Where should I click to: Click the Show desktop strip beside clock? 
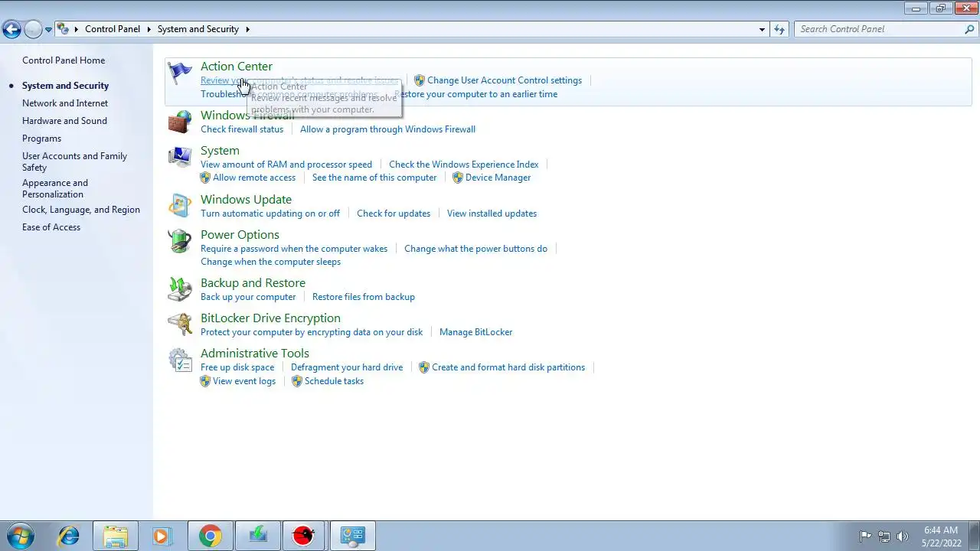(974, 536)
